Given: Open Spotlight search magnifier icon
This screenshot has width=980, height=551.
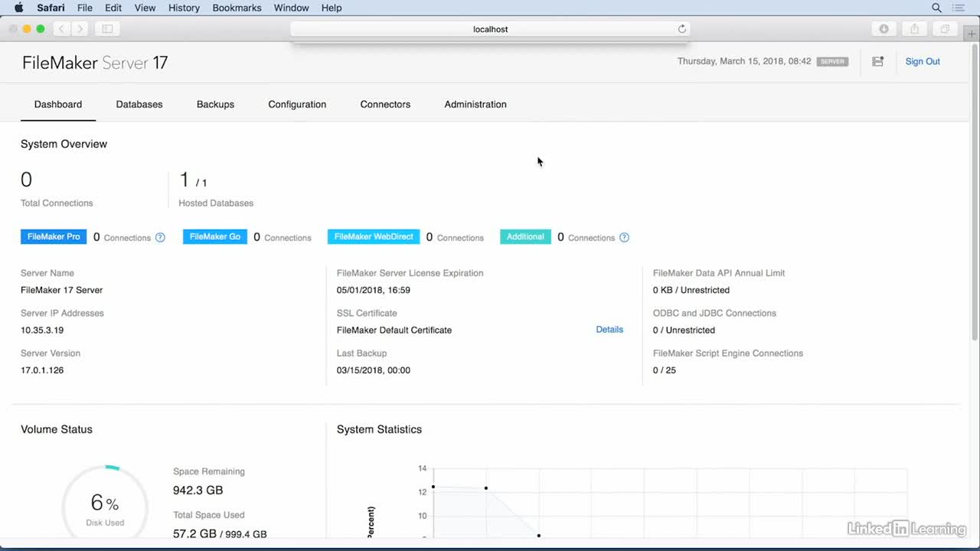Looking at the screenshot, I should (936, 8).
